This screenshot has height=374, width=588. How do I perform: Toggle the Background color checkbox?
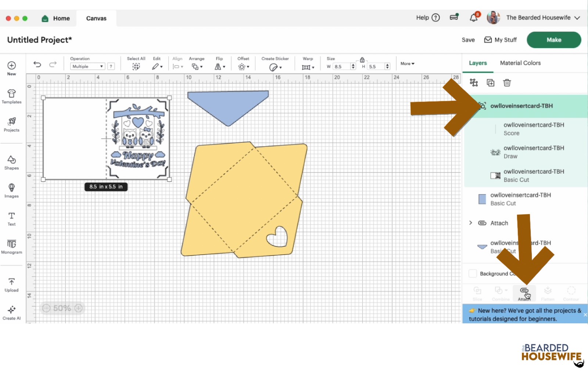click(x=473, y=274)
